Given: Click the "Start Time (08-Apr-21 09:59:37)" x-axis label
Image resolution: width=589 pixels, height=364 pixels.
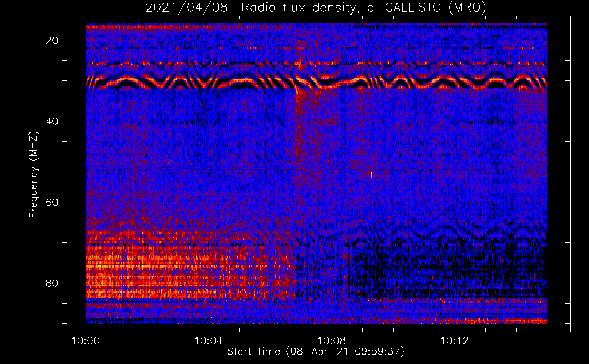Looking at the screenshot, I should pyautogui.click(x=316, y=352).
